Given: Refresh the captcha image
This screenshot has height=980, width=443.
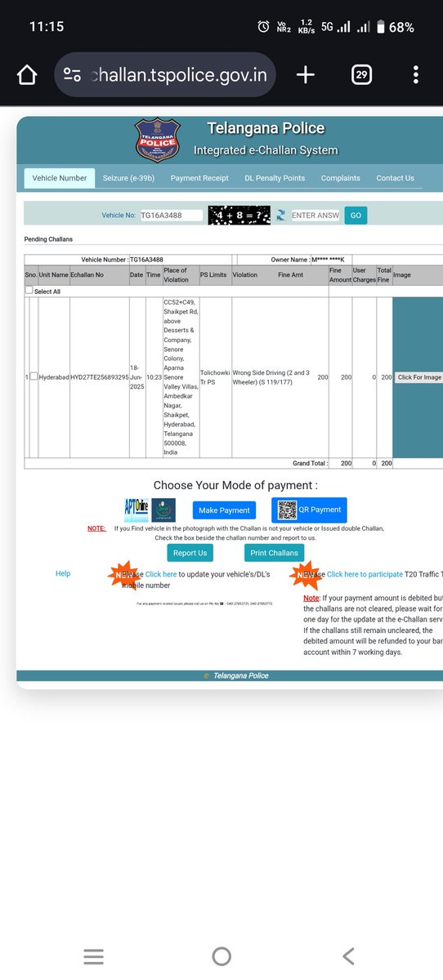Looking at the screenshot, I should click(x=281, y=216).
